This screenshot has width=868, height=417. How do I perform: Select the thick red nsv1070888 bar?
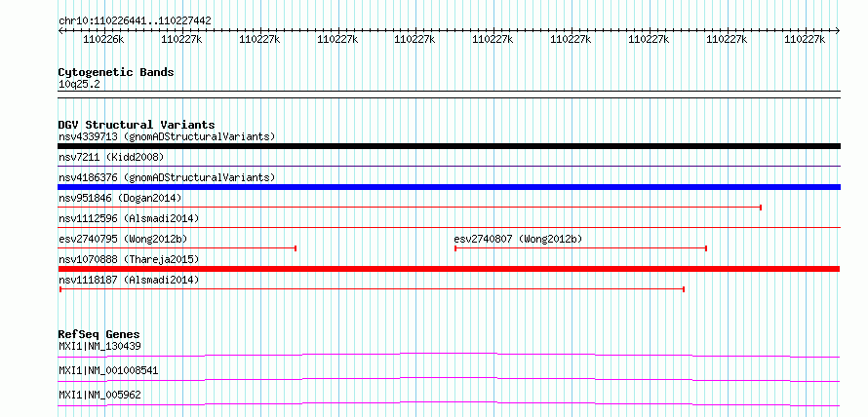click(449, 269)
